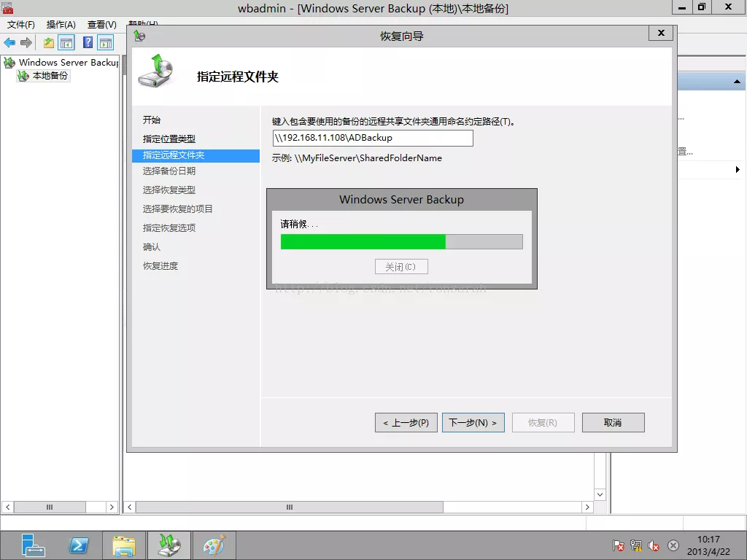Click the blue Help question mark icon

coord(88,43)
